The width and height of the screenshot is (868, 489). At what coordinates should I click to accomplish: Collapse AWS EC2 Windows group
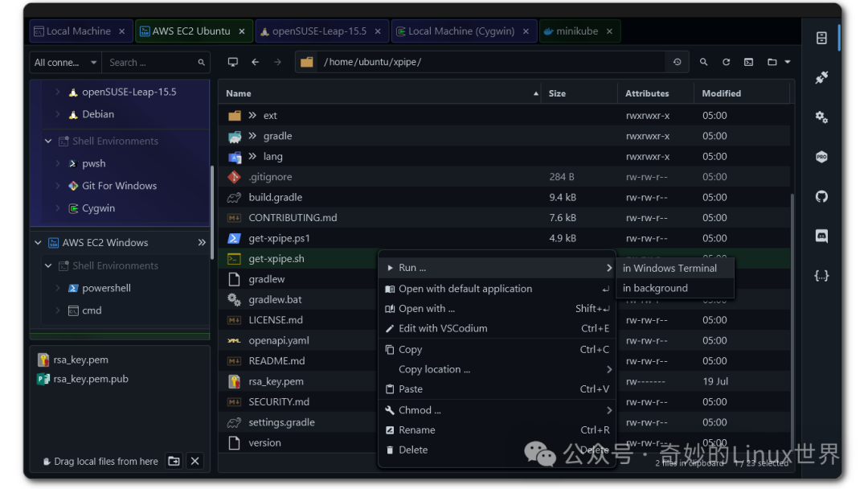coord(38,243)
